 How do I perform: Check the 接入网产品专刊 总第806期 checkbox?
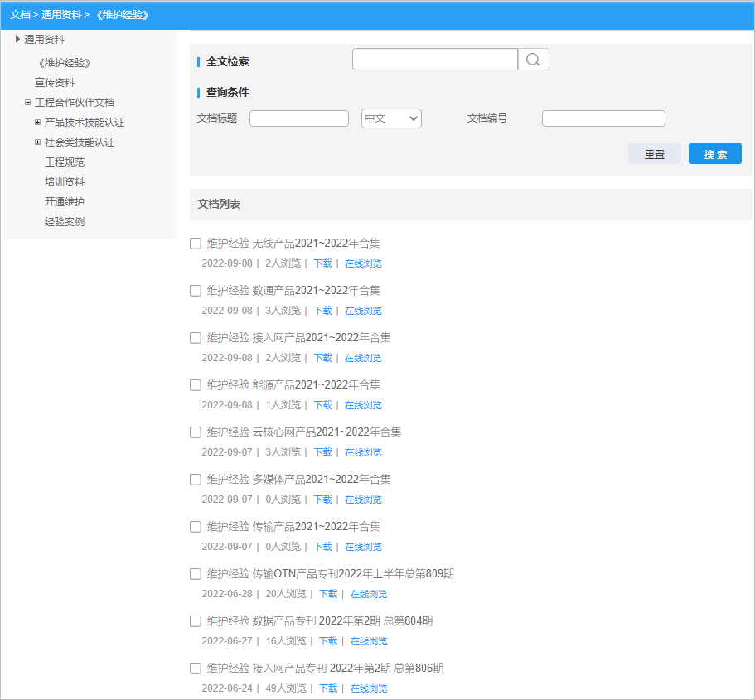point(196,669)
